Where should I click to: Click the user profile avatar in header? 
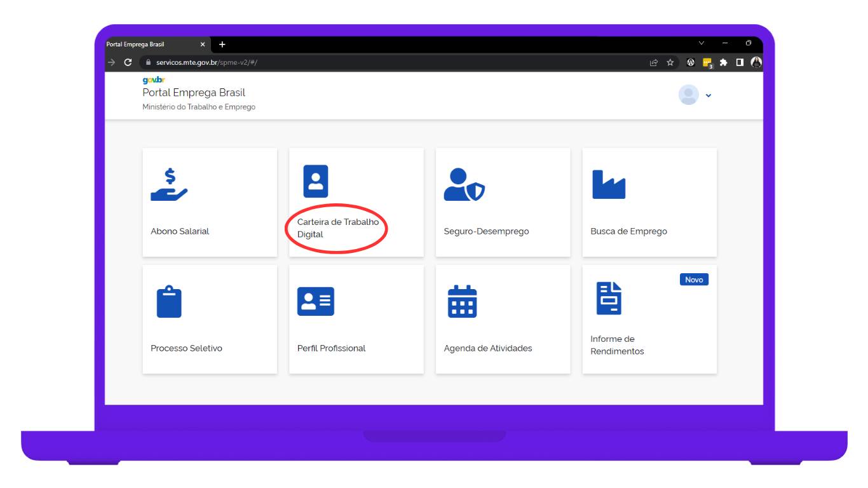689,95
